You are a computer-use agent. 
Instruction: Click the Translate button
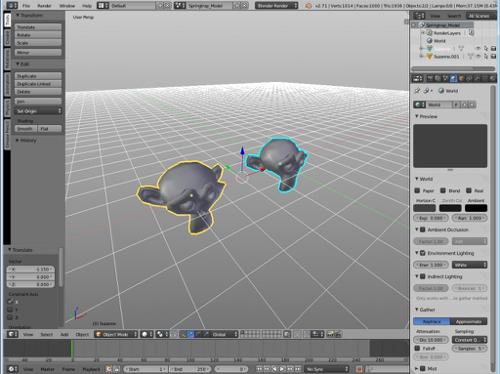[38, 27]
